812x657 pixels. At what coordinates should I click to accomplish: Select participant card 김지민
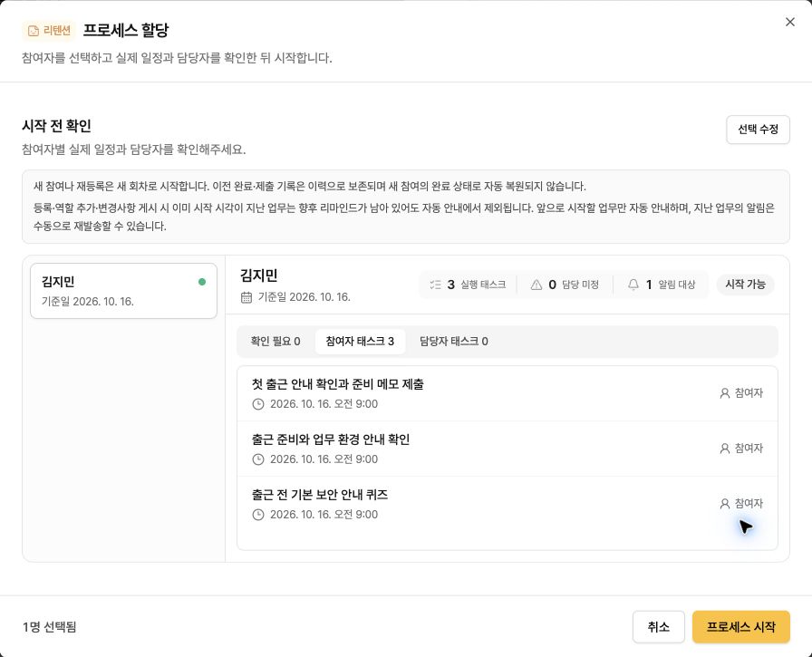124,291
